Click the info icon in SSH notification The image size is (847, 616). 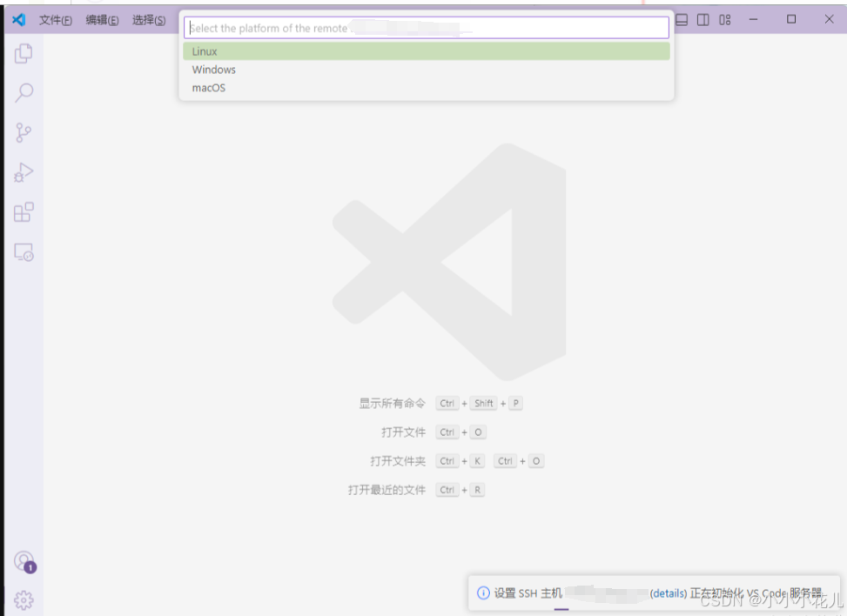(483, 593)
